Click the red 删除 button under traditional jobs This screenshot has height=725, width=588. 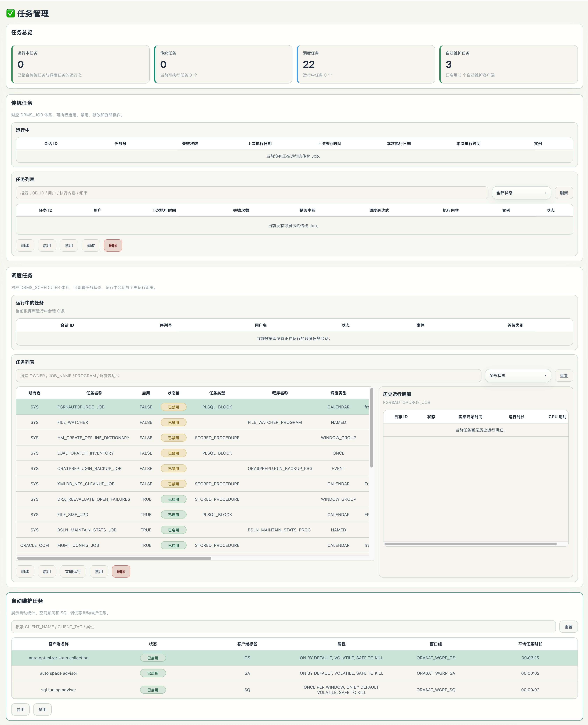pos(113,246)
